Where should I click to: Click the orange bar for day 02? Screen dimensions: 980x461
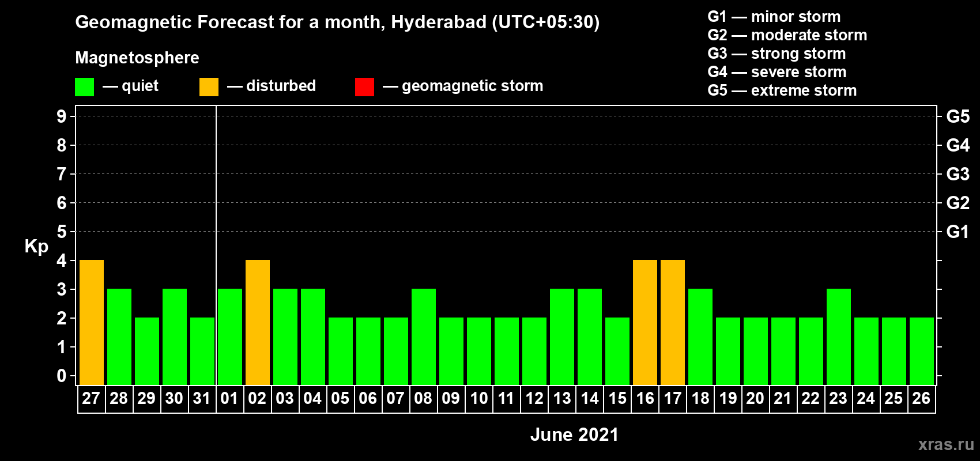258,323
